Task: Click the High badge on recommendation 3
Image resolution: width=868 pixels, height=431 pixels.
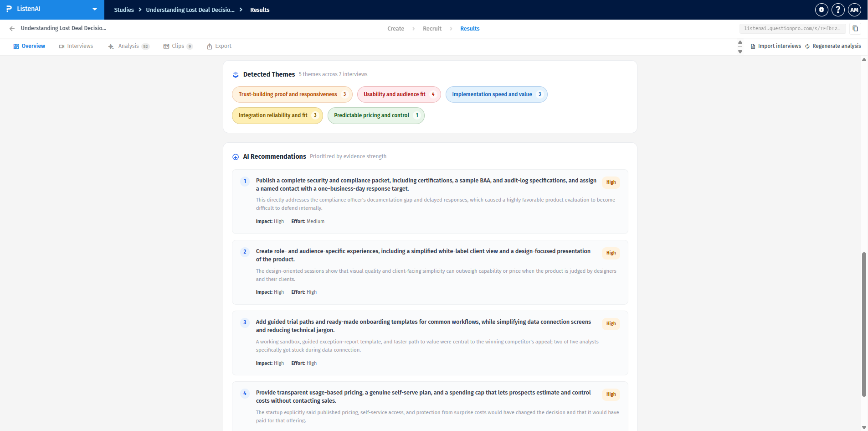Action: 611,323
